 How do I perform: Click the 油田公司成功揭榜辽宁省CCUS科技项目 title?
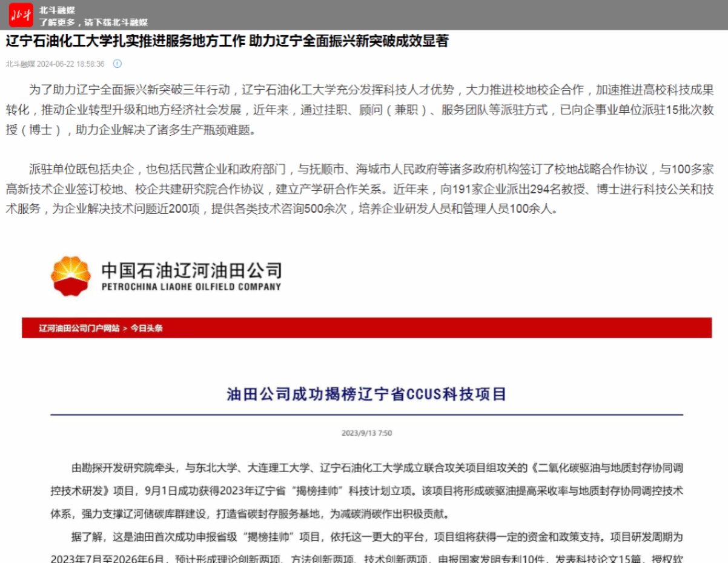[x=366, y=395]
